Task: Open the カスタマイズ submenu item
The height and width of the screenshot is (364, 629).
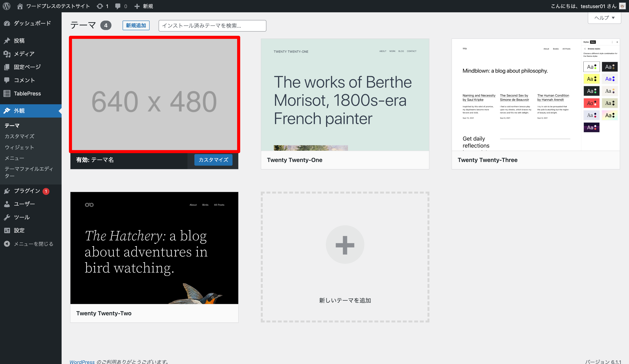Action: click(19, 136)
